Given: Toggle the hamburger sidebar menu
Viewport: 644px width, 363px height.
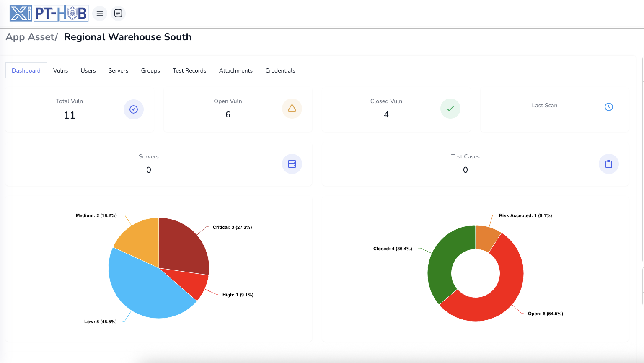Looking at the screenshot, I should 100,13.
